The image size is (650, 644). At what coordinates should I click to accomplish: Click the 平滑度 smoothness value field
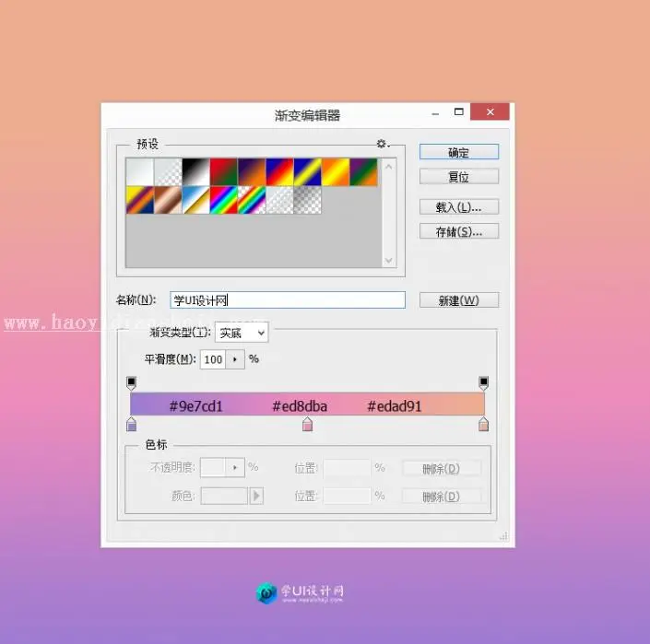213,359
